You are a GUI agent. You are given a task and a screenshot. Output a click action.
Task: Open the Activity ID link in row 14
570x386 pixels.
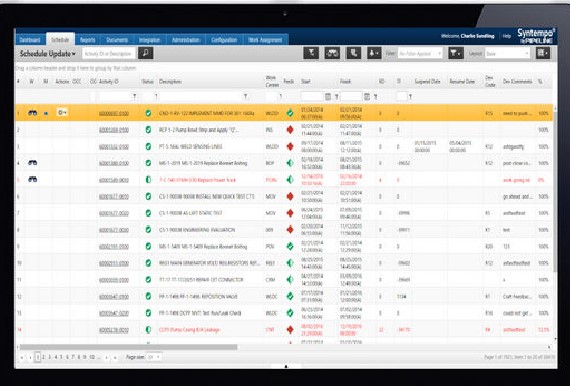[114, 330]
